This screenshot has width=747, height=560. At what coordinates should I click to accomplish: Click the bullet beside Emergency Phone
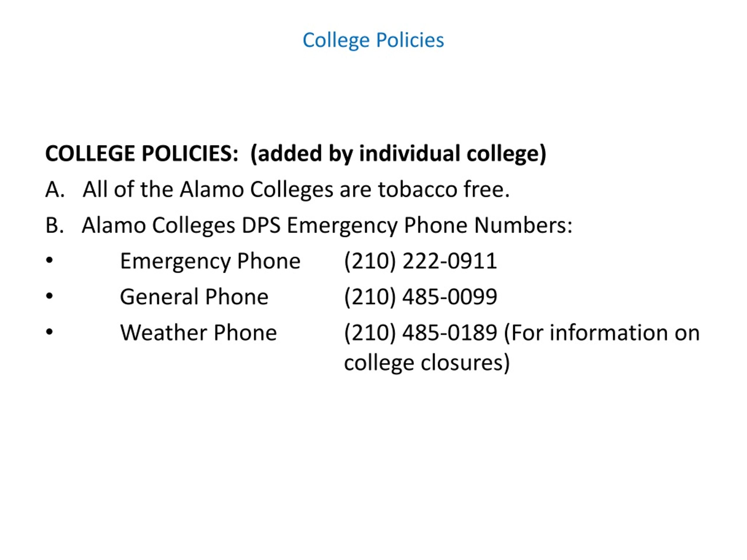point(50,260)
